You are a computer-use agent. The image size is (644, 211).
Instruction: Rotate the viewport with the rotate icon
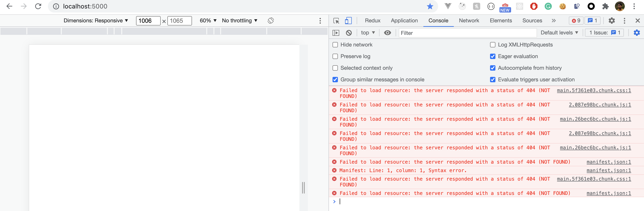[271, 21]
